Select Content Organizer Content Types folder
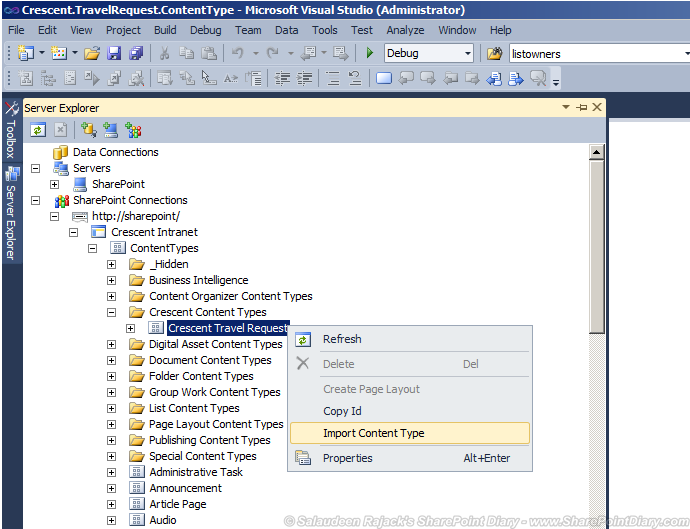 pos(231,297)
